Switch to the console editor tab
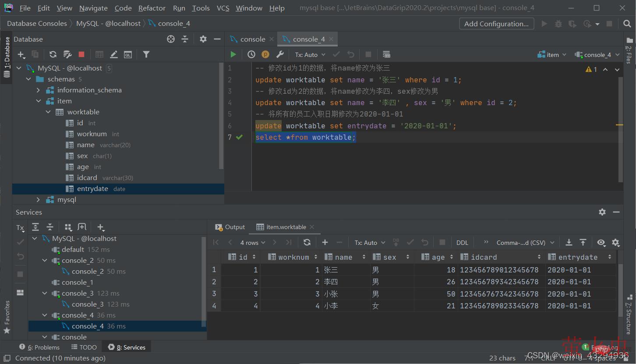This screenshot has width=636, height=364. 252,39
